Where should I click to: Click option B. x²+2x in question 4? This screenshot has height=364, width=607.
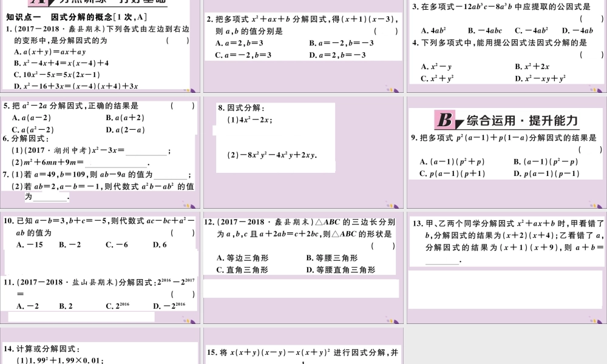532,67
